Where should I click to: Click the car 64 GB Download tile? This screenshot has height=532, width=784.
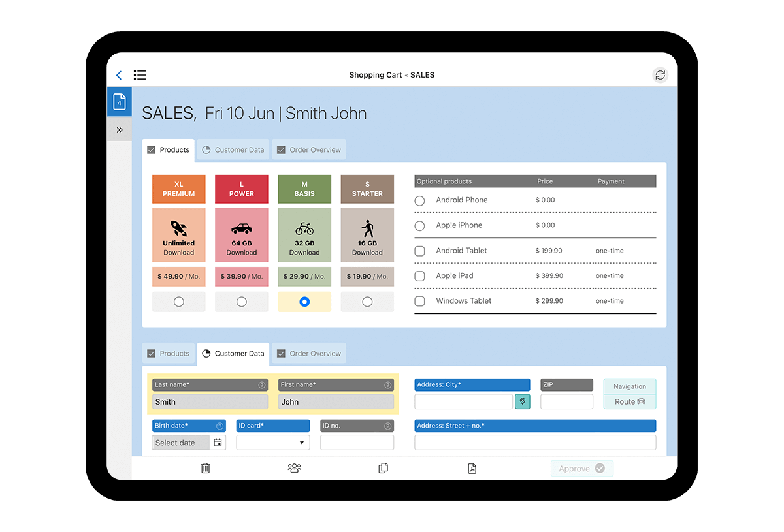coord(242,235)
